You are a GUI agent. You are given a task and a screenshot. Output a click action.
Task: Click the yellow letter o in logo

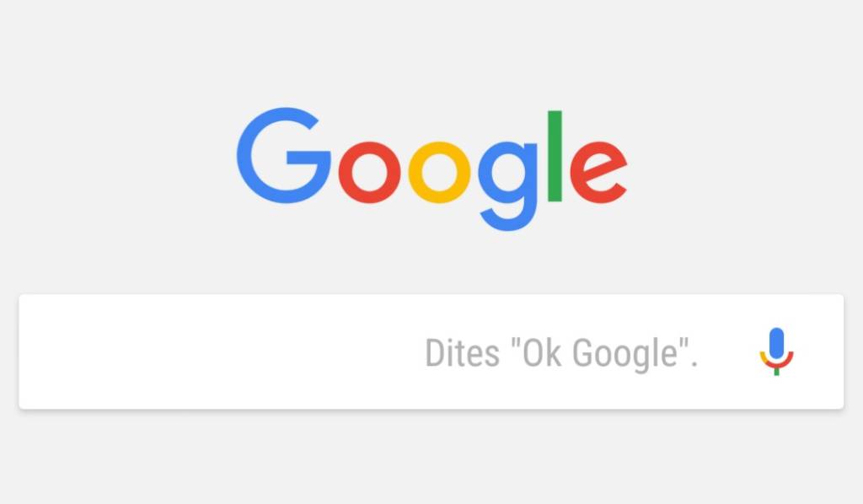[439, 172]
